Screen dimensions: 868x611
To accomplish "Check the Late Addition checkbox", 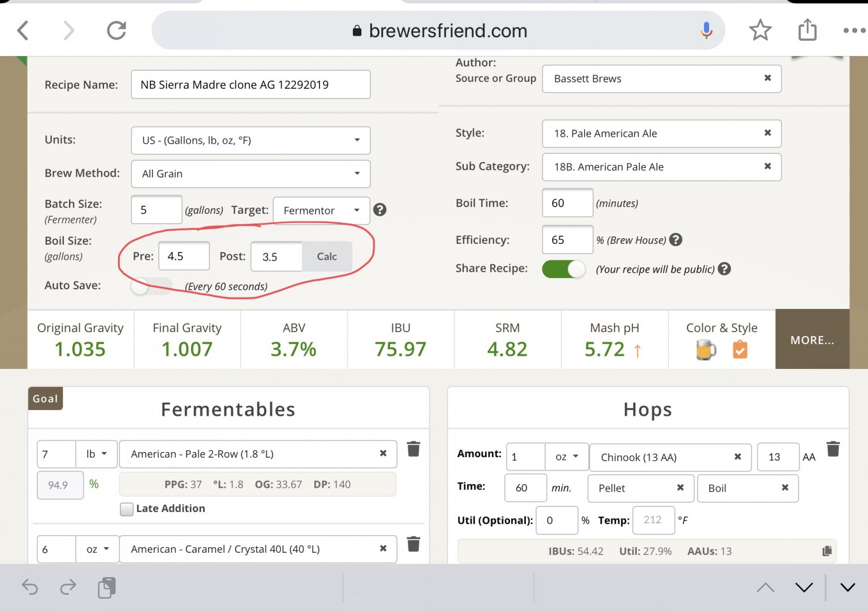I will coord(127,509).
